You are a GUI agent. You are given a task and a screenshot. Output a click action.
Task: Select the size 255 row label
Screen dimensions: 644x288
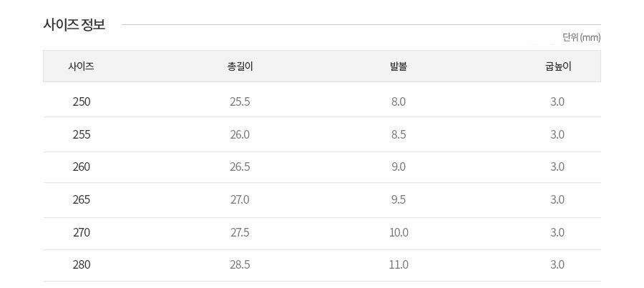[x=82, y=134]
